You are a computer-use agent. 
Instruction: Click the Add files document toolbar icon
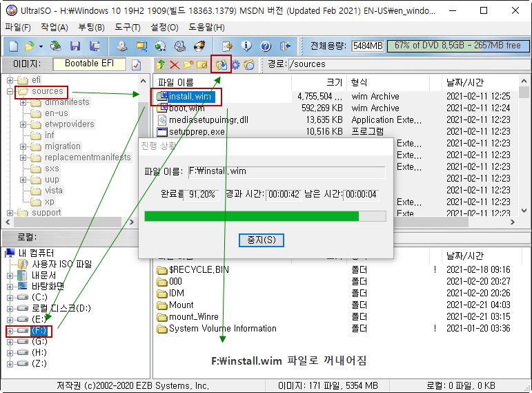[x=227, y=46]
